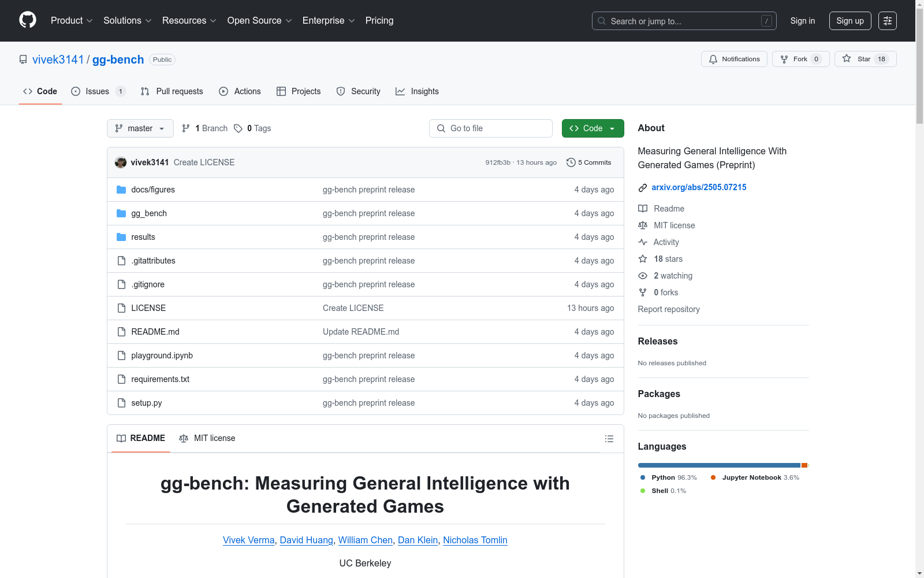Open the Vivek Verma author link

point(249,540)
